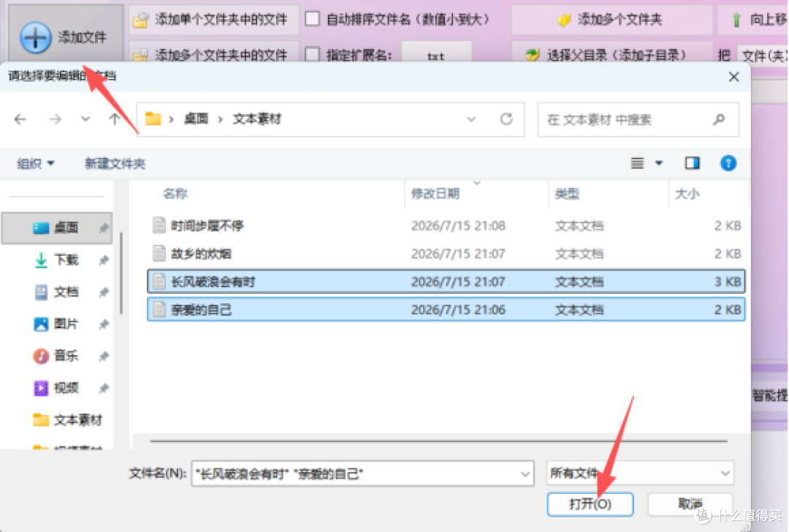The image size is (789, 532).
Task: Select the file 长风破浪会有时
Action: pos(446,281)
